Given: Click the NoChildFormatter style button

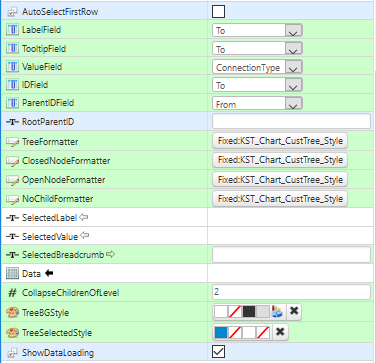Looking at the screenshot, I should 280,199.
